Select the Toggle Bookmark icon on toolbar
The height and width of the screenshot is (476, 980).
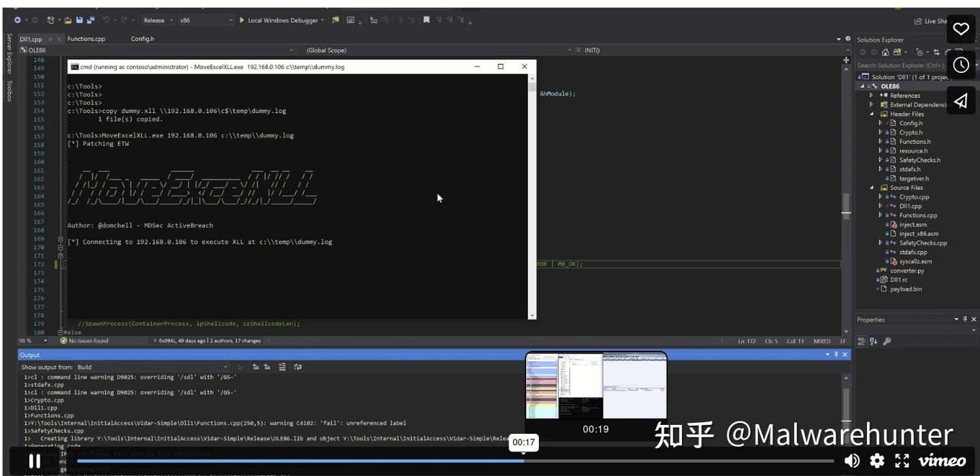[x=426, y=20]
